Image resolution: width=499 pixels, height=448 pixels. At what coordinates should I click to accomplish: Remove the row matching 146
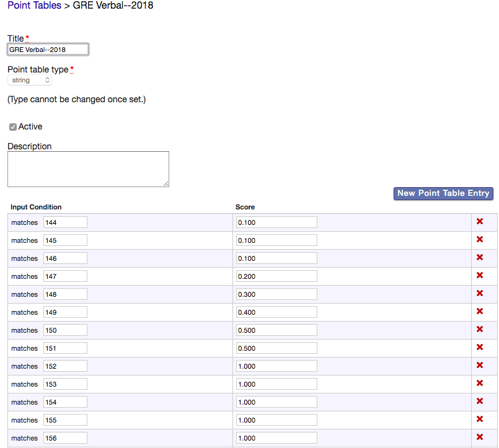point(479,258)
